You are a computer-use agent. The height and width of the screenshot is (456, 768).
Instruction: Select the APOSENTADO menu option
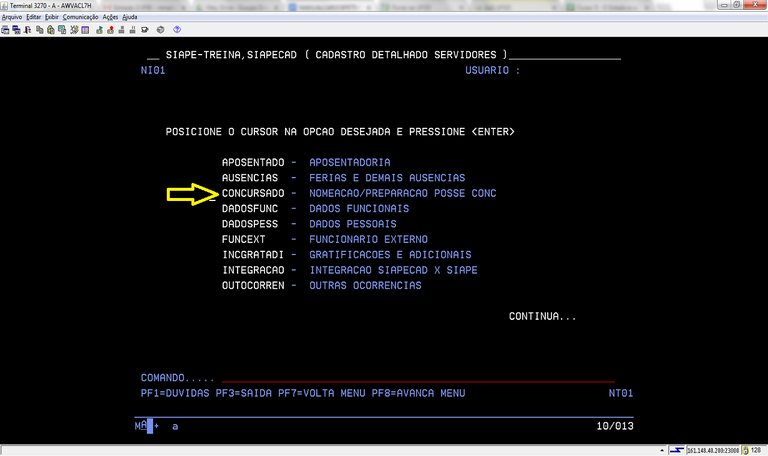(x=253, y=162)
